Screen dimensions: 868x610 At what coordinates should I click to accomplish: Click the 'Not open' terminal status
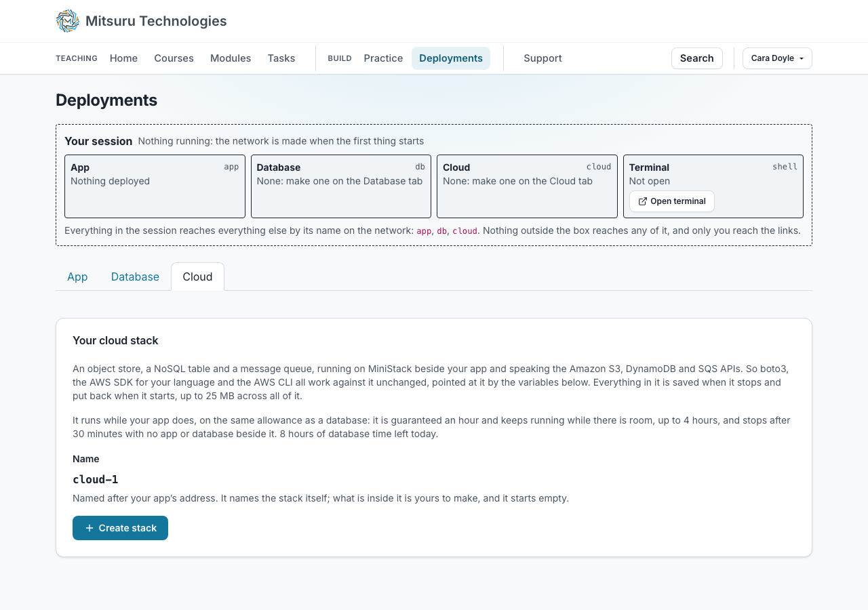[x=649, y=181]
